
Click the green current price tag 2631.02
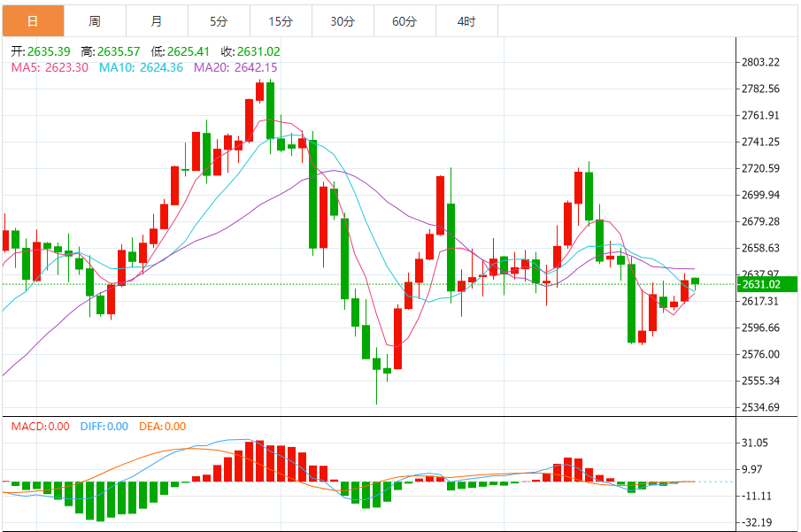[767, 284]
